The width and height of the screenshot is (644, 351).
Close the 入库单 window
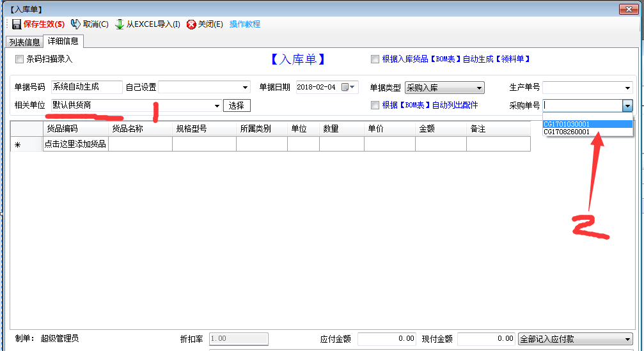(629, 9)
